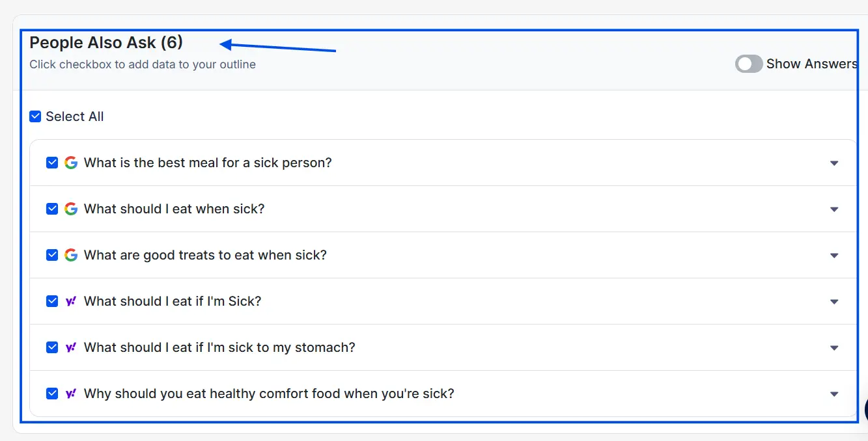Uncheck checkbox for 'What should I eat if I'm Sick?'
Viewport: 868px width, 441px height.
tap(53, 301)
